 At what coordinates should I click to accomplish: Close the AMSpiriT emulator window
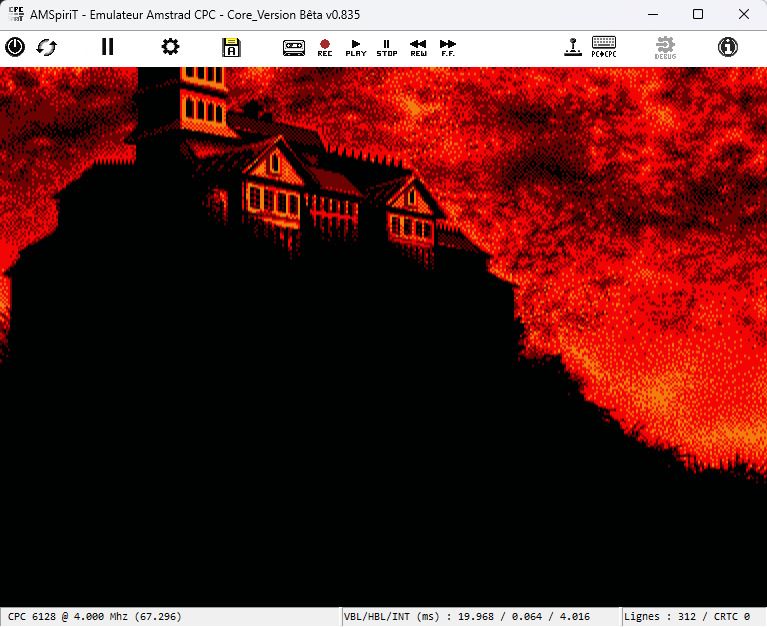tap(744, 14)
